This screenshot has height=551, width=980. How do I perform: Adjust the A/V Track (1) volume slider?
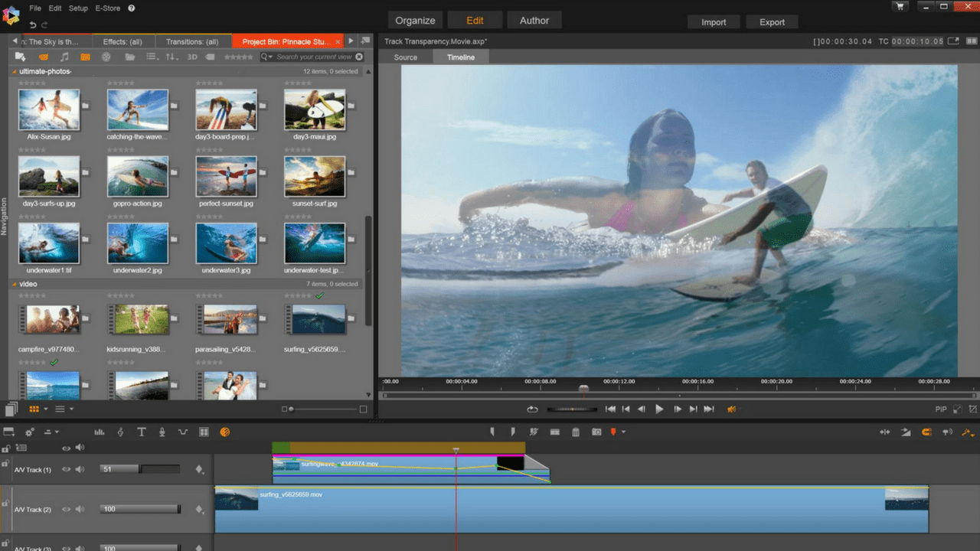click(x=140, y=469)
